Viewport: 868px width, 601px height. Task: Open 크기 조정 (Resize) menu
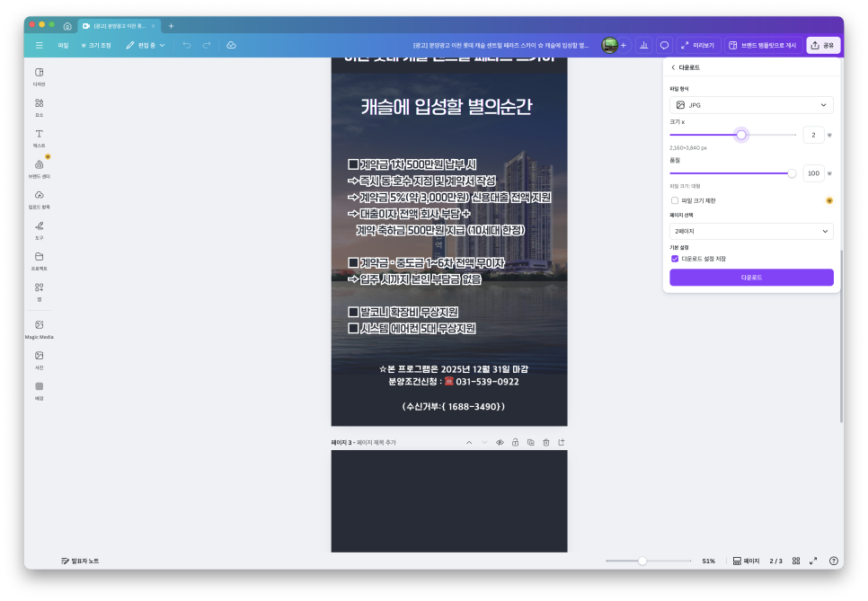click(x=96, y=46)
